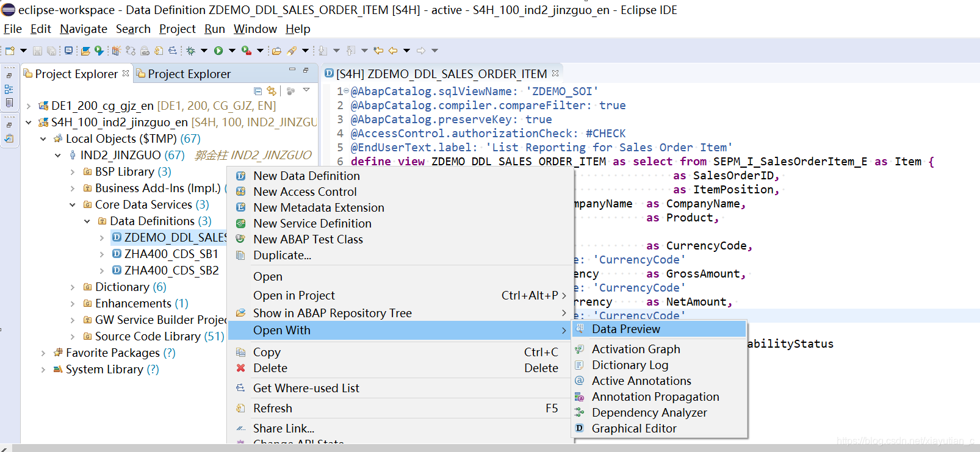Click the Run ABAP Application icon

(99, 51)
